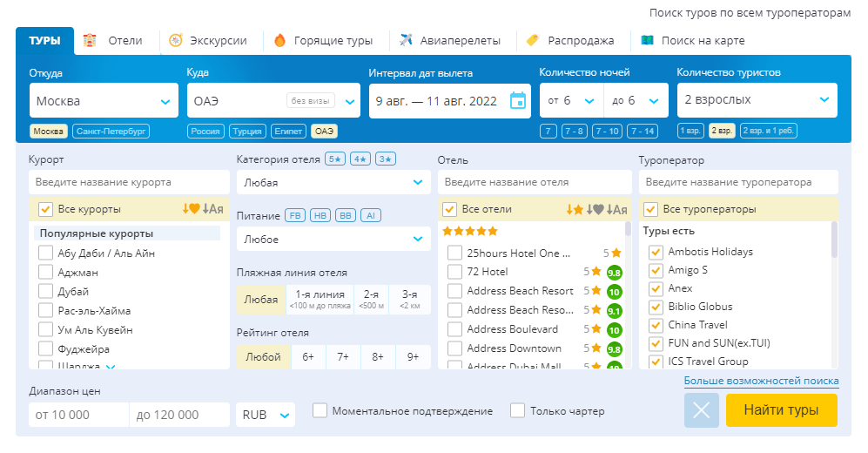Sort resorts alphabetically with Ая icon
The width and height of the screenshot is (868, 453).
click(212, 209)
